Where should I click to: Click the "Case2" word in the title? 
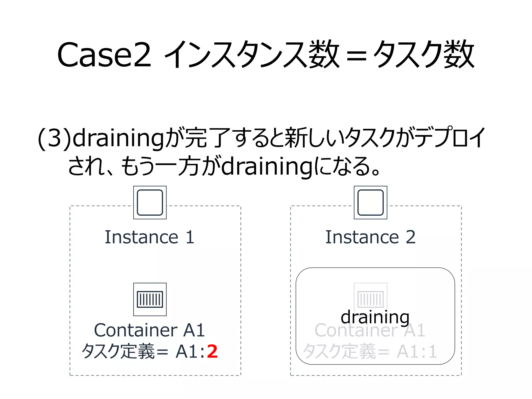click(104, 55)
